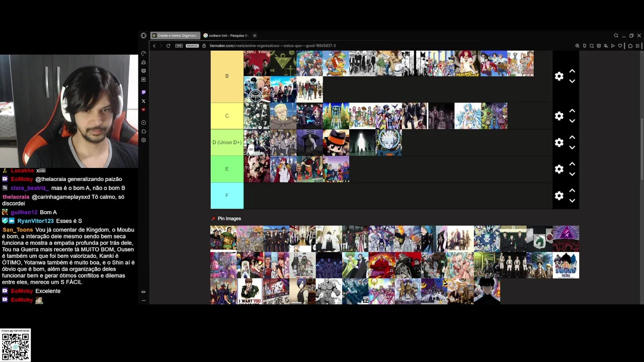Move tier B row down
Screen dimensions: 644x362
pos(572,81)
